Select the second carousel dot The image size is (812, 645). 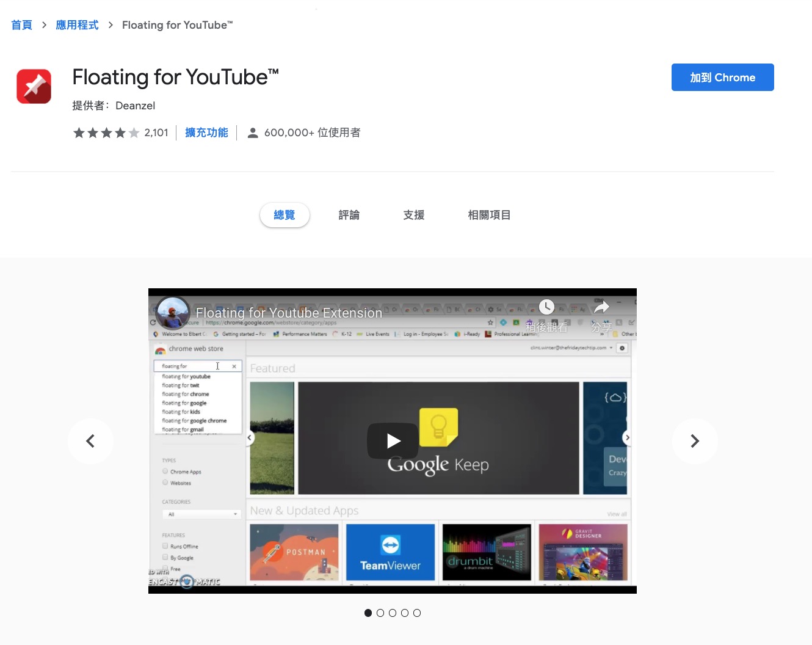click(380, 613)
